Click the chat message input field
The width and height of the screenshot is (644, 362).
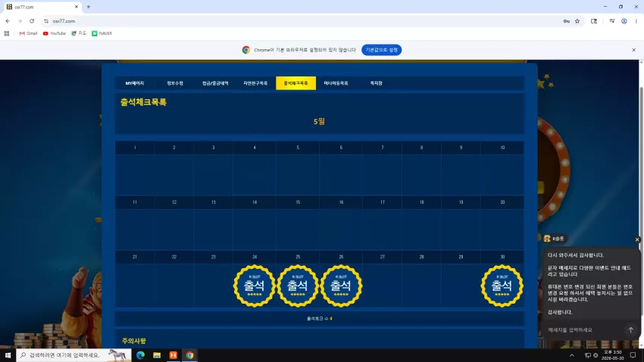(x=585, y=330)
